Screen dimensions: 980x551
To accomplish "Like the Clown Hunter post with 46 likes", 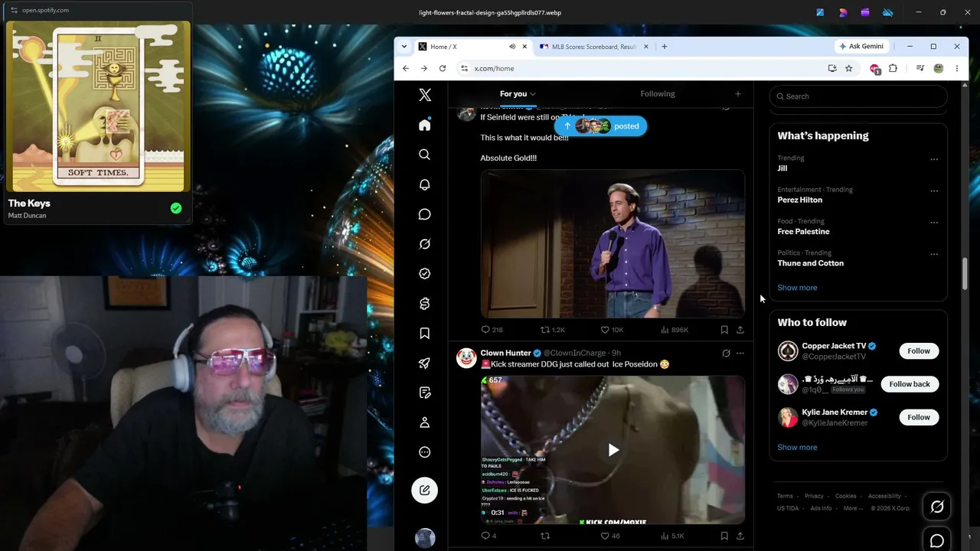I will [x=610, y=536].
